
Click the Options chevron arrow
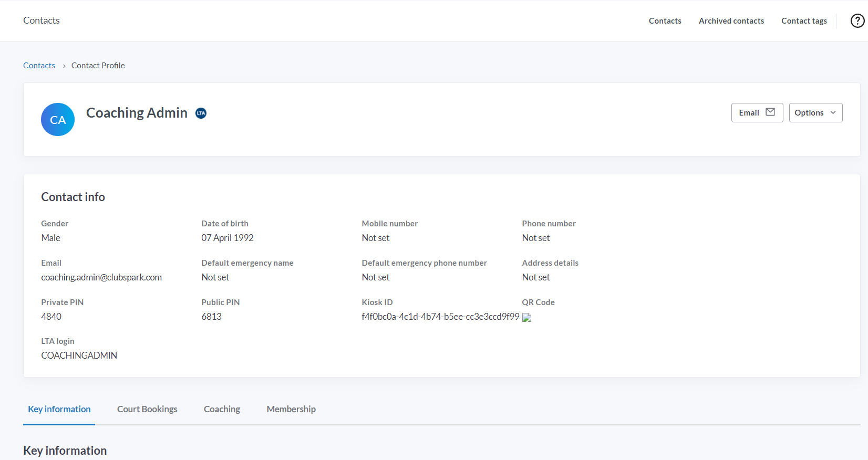point(833,113)
